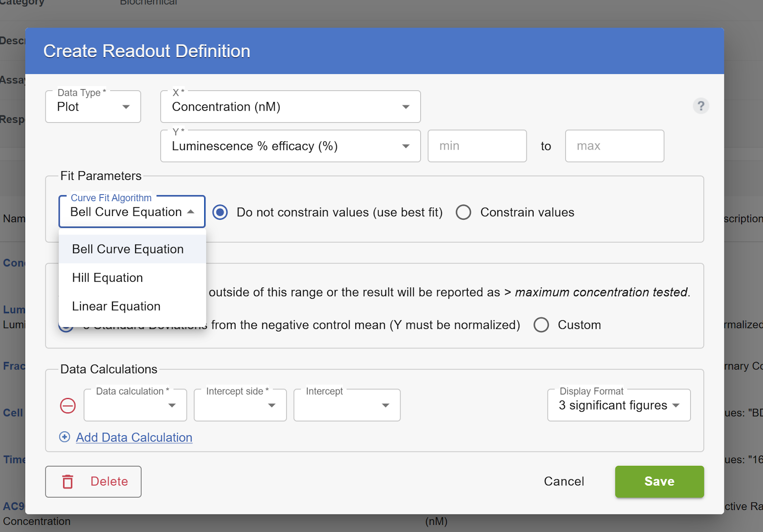This screenshot has width=763, height=532.
Task: Click the Data Calculations section label
Action: point(109,369)
